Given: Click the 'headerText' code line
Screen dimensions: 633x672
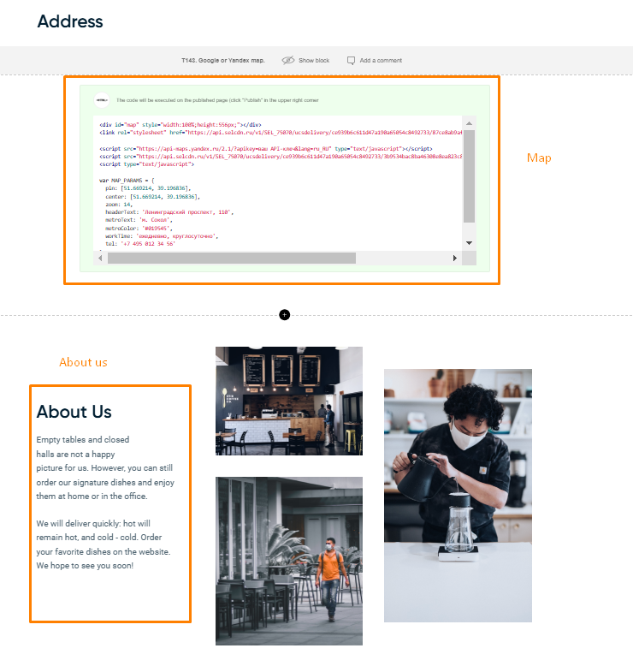Looking at the screenshot, I should click(x=169, y=212).
